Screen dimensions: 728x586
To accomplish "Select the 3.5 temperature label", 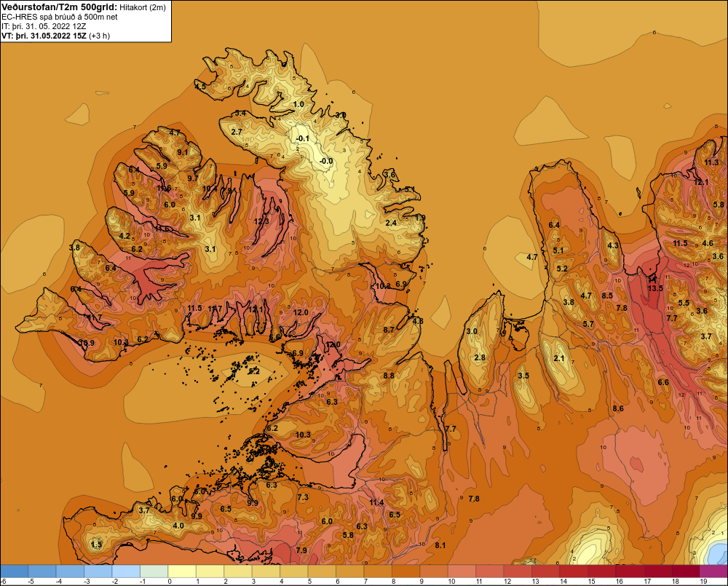I will pyautogui.click(x=523, y=376).
